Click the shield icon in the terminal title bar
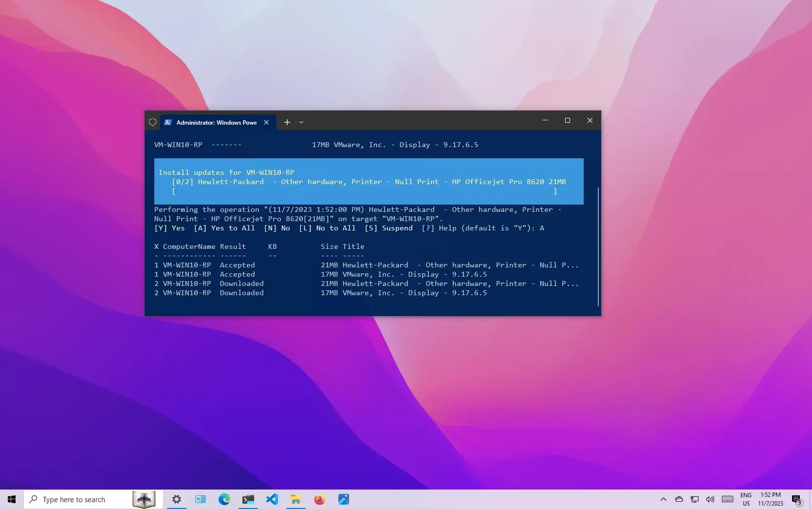The image size is (812, 509). point(152,122)
